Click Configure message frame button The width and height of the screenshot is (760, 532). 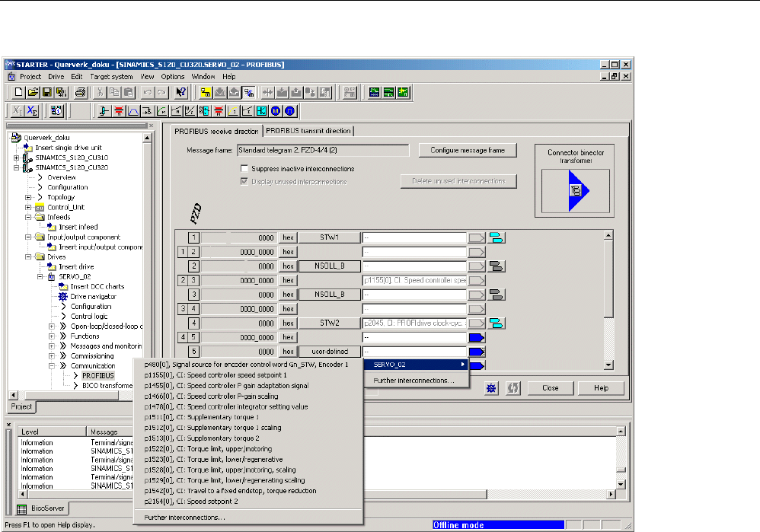point(468,150)
